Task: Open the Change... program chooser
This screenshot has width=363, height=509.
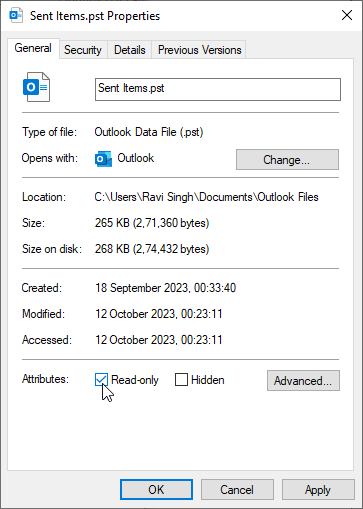Action: click(287, 160)
